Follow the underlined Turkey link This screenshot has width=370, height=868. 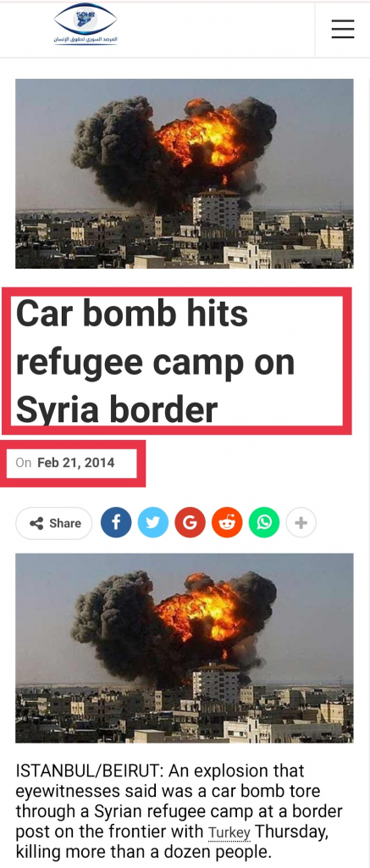(x=229, y=832)
